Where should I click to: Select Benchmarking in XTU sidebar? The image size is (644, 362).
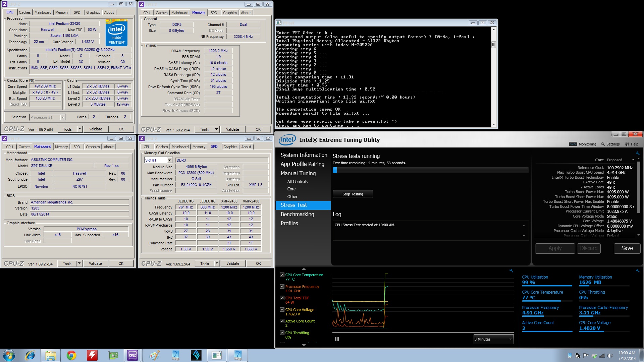[x=297, y=214]
